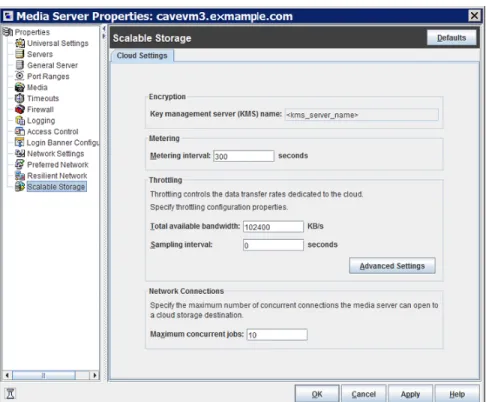Click the Firewall icon
The height and width of the screenshot is (402, 486).
20,109
